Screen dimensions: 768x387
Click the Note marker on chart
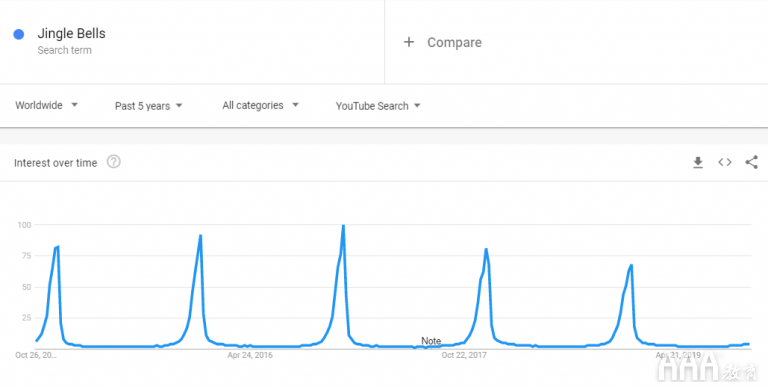tap(431, 340)
